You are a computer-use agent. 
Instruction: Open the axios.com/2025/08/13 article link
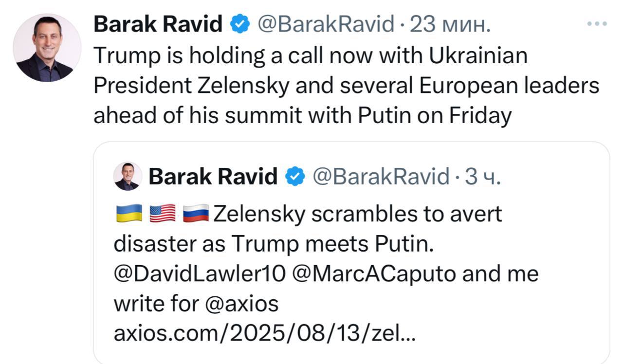point(264,334)
